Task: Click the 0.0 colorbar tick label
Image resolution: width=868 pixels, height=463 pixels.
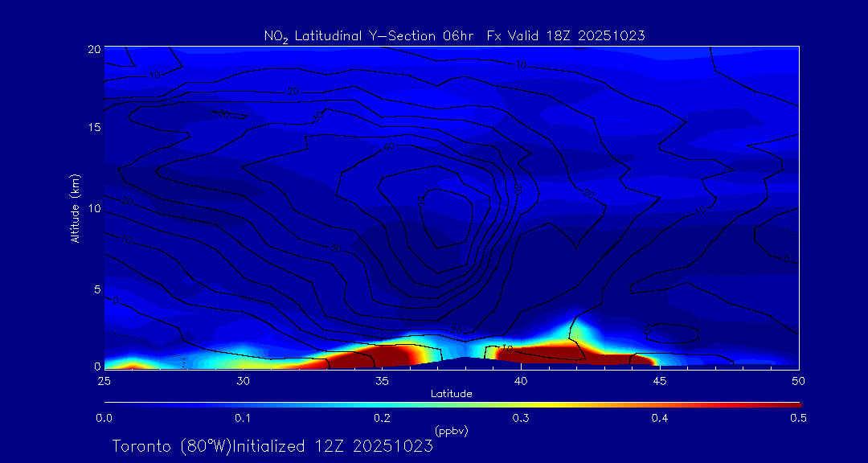Action: point(104,418)
